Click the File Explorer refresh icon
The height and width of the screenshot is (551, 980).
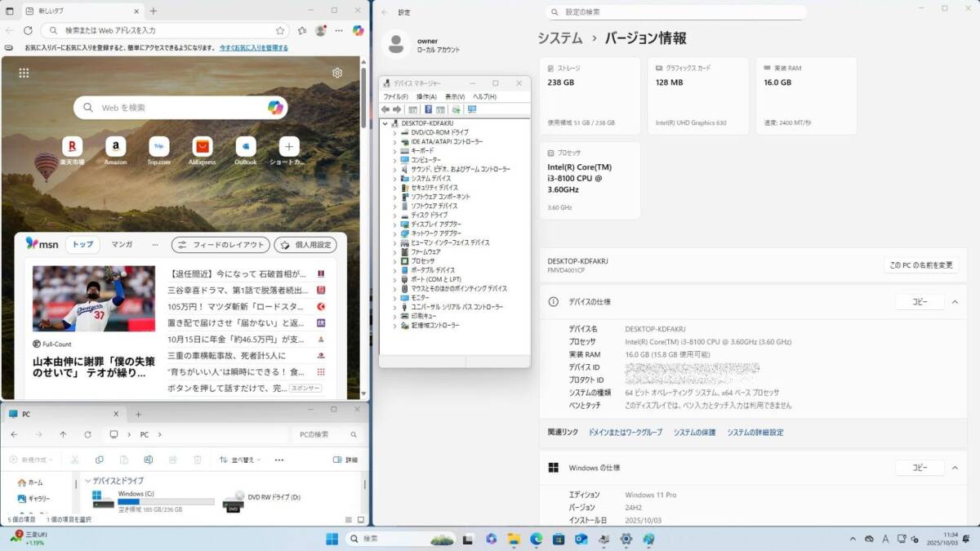click(x=87, y=434)
